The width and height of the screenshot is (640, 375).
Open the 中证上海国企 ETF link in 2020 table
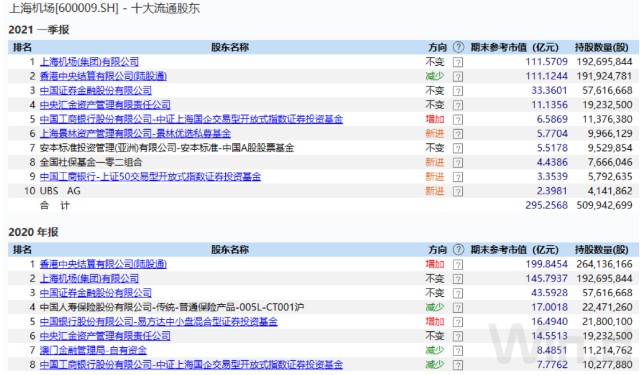(x=191, y=364)
